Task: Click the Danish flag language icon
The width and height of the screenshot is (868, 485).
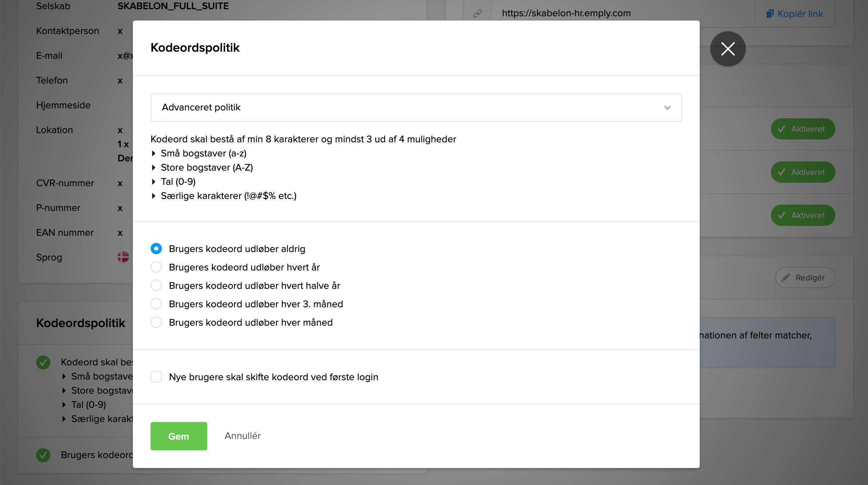Action: [123, 257]
